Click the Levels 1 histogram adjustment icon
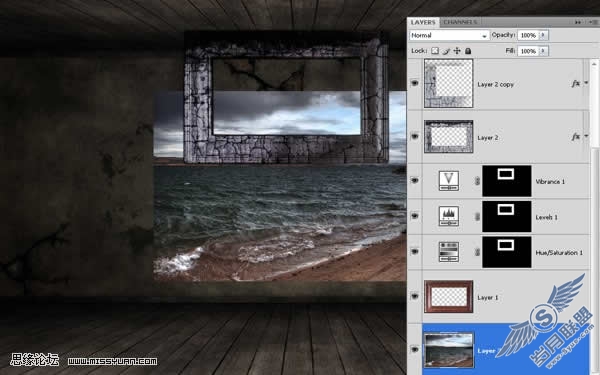The height and width of the screenshot is (375, 600). pyautogui.click(x=448, y=216)
